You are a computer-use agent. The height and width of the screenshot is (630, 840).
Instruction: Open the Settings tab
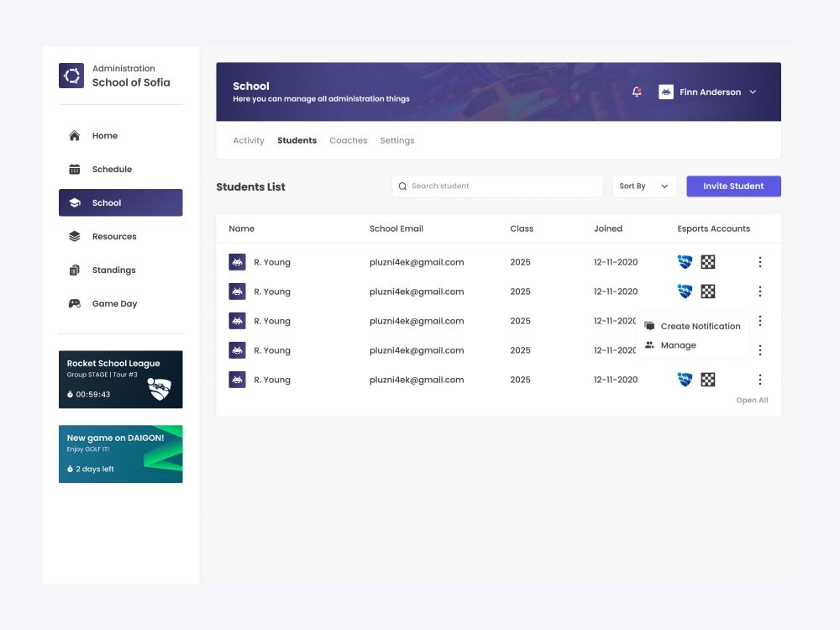click(396, 140)
